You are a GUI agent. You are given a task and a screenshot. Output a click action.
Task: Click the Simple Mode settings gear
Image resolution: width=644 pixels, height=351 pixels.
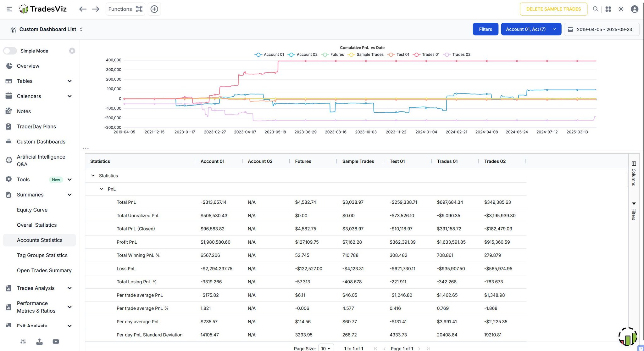click(x=72, y=51)
